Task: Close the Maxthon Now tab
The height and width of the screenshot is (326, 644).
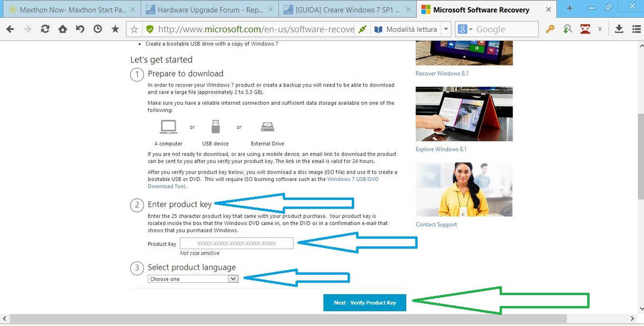Action: click(x=133, y=10)
